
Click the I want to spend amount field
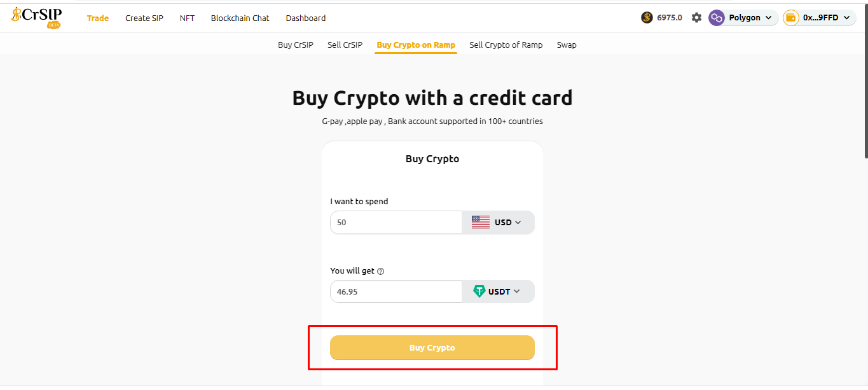396,223
